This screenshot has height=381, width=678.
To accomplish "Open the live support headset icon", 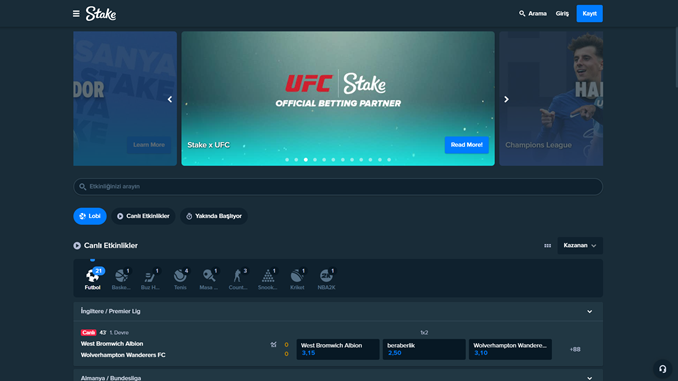I will 662,369.
